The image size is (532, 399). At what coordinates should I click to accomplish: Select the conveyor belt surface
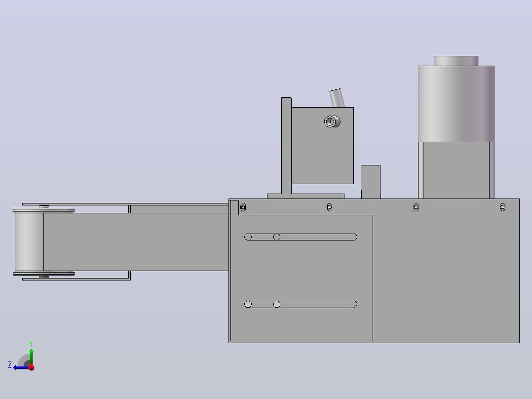(x=136, y=242)
